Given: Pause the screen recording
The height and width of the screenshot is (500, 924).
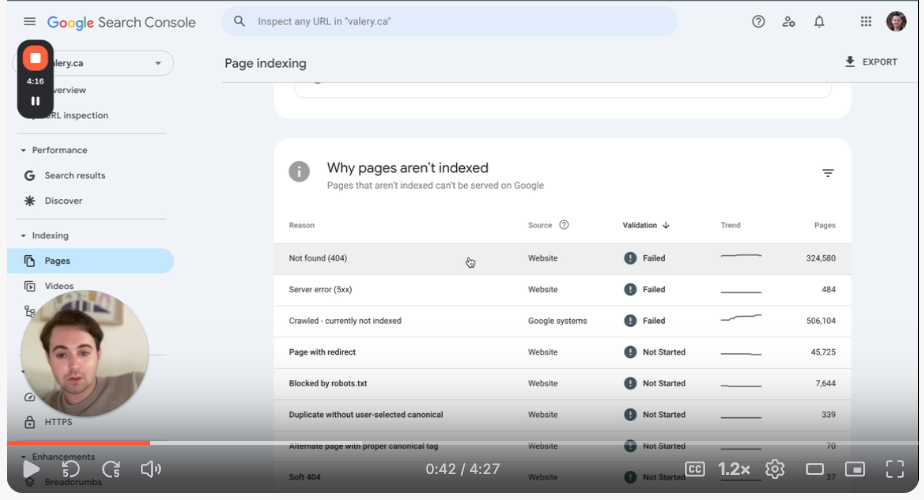Looking at the screenshot, I should pyautogui.click(x=35, y=101).
